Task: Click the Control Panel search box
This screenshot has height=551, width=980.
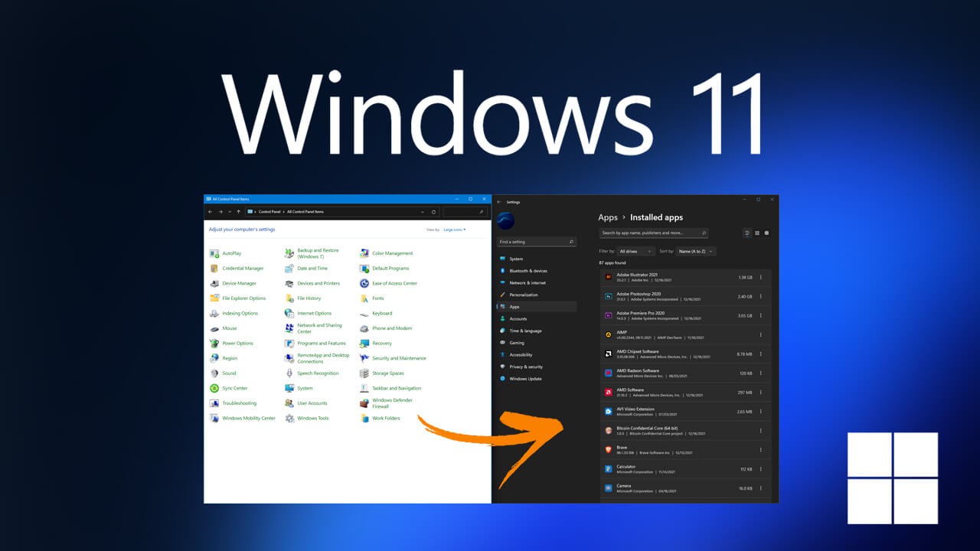Action: (x=464, y=212)
